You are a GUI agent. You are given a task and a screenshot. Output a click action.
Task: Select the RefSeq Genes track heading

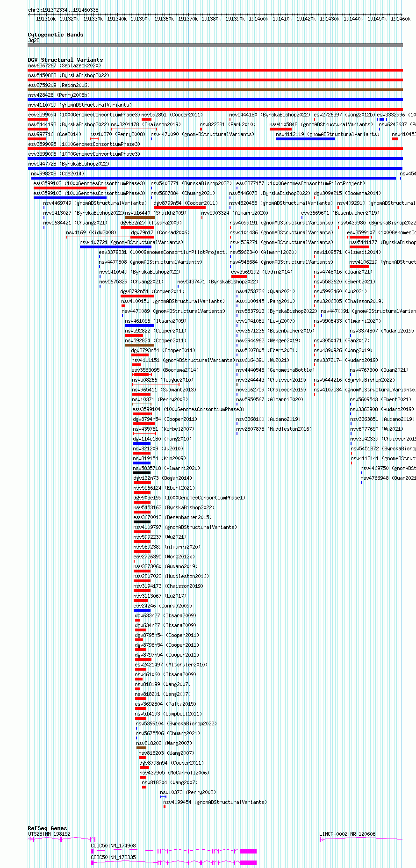[47, 828]
